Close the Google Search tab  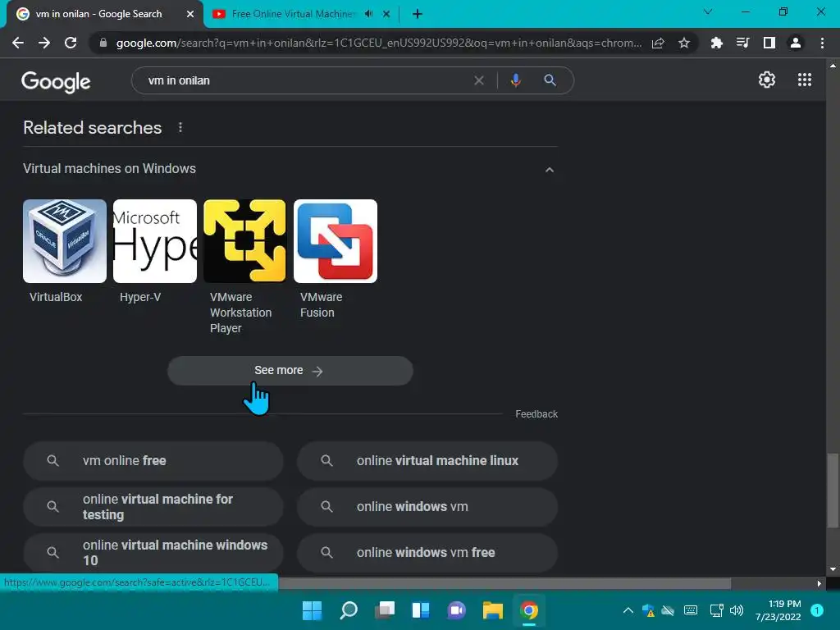point(190,14)
